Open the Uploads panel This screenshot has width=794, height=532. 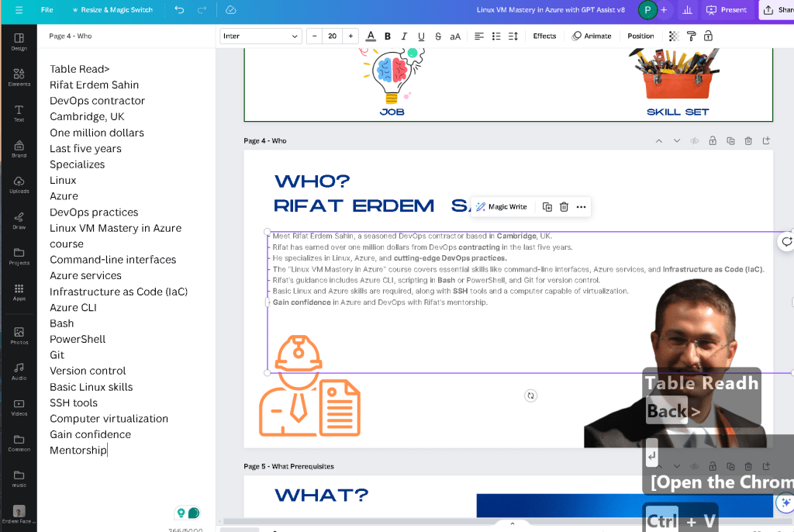click(x=19, y=185)
